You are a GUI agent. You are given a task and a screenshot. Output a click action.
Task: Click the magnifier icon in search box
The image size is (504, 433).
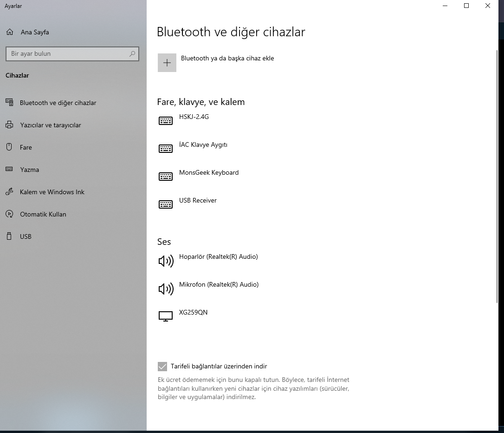point(132,54)
